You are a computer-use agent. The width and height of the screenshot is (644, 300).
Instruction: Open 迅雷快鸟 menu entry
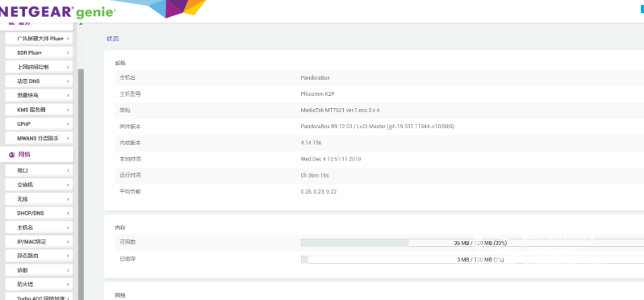[x=39, y=95]
